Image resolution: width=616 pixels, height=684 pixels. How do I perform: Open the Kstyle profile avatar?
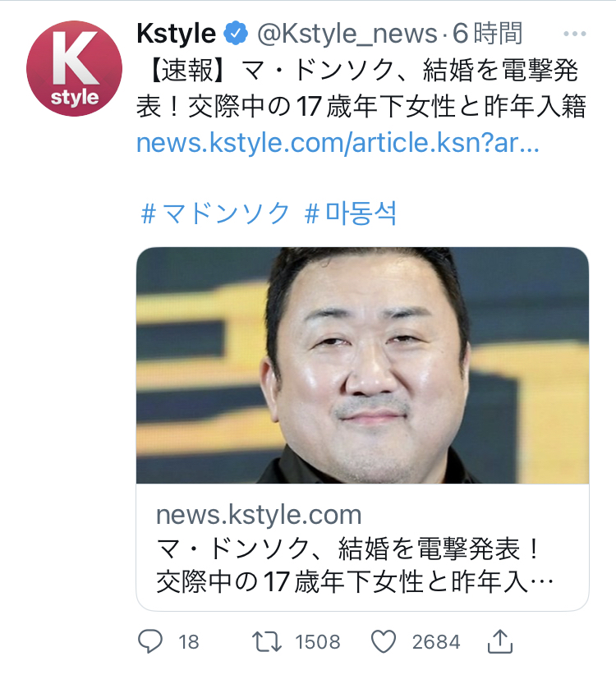pyautogui.click(x=74, y=68)
